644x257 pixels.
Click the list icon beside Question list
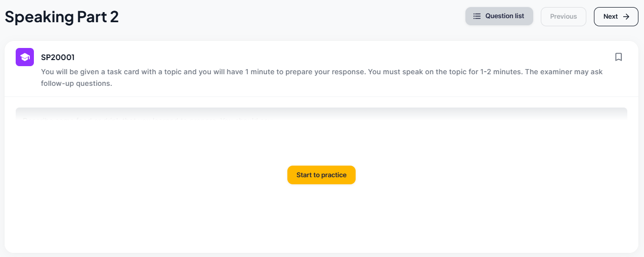tap(477, 16)
